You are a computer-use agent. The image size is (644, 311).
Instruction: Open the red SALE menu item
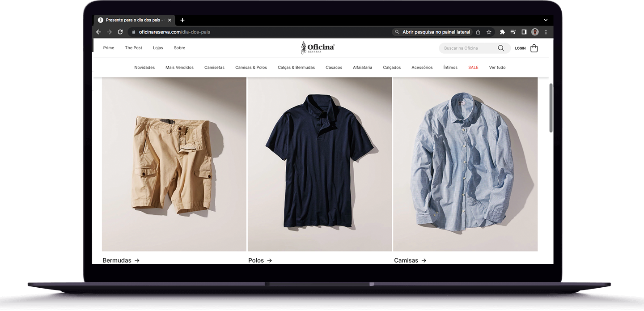473,68
